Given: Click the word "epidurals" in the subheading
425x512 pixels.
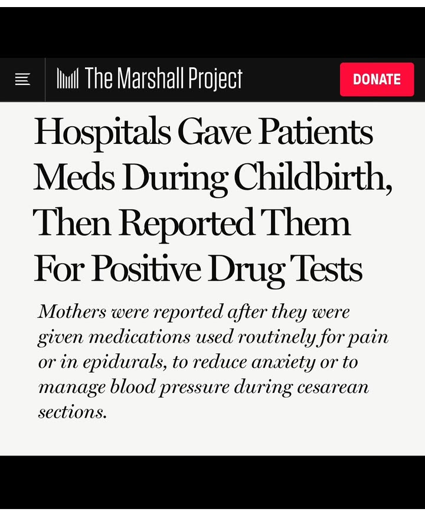Looking at the screenshot, I should [124, 363].
